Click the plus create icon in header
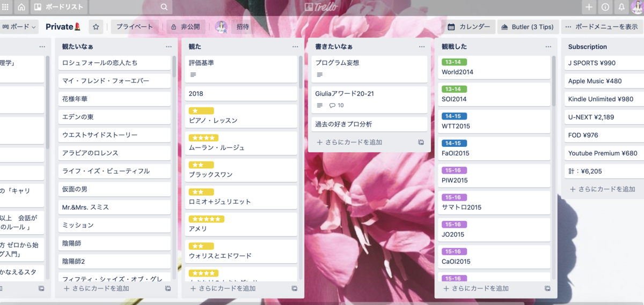 589,7
